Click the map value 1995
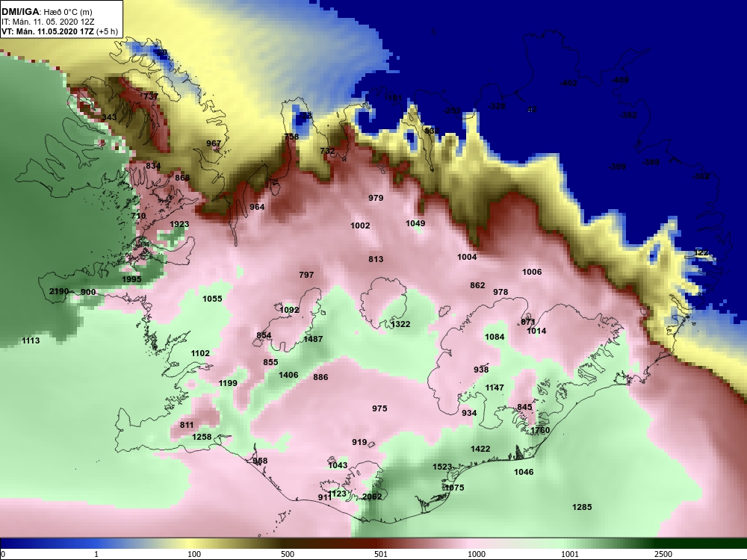Viewport: 747px width, 560px height. coord(131,279)
